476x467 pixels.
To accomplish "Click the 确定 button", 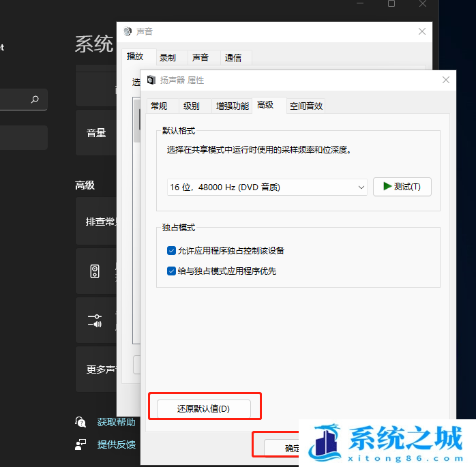I will [282, 448].
